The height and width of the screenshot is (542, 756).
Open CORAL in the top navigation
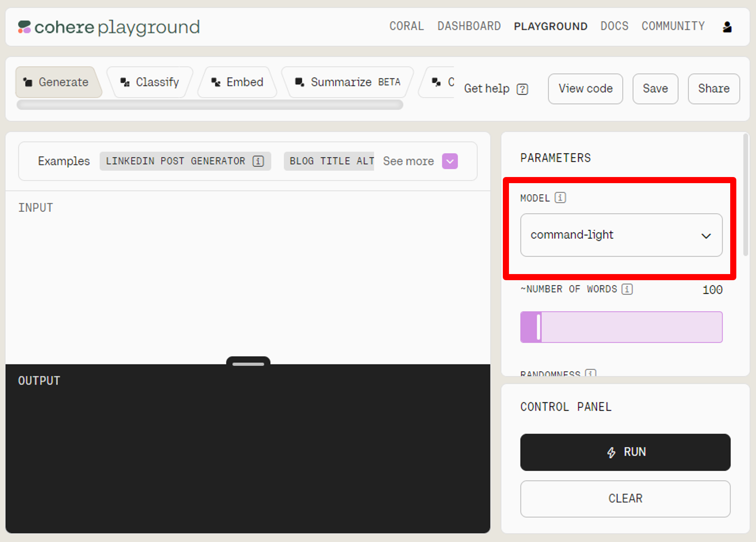point(407,26)
